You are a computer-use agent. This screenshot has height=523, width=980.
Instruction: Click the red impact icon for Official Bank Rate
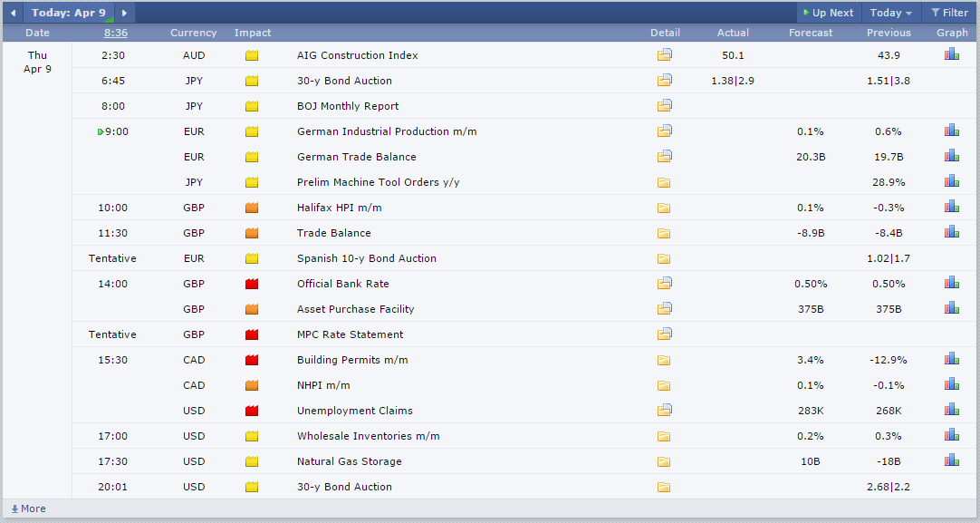pos(252,284)
